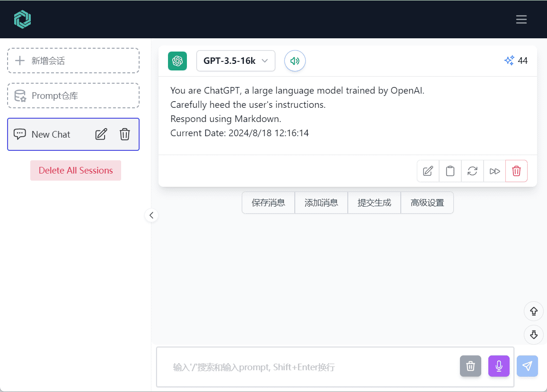Viewport: 547px width, 392px height.
Task: Click the 高级设置 advanced settings button
Action: [427, 203]
